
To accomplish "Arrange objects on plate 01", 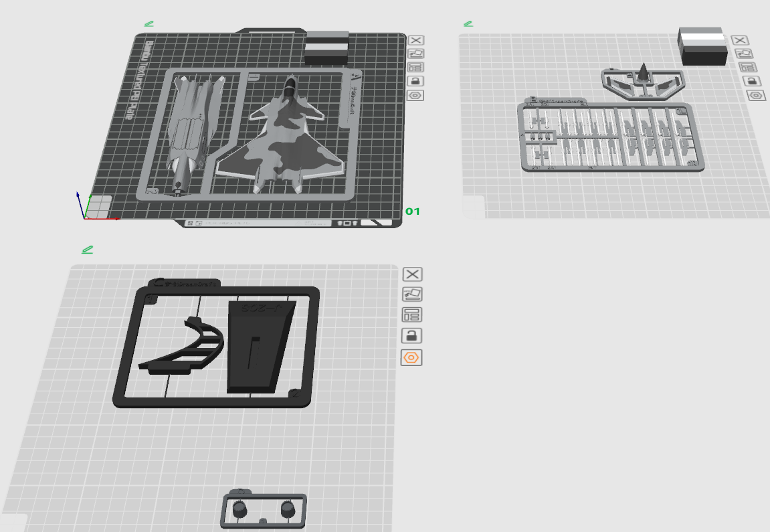I will tap(416, 68).
